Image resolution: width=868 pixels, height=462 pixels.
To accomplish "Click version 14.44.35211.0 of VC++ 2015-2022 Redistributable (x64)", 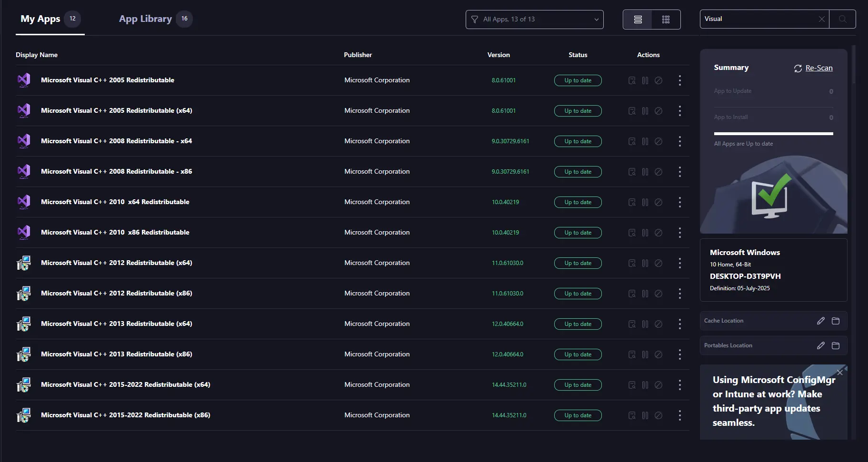I will (509, 385).
